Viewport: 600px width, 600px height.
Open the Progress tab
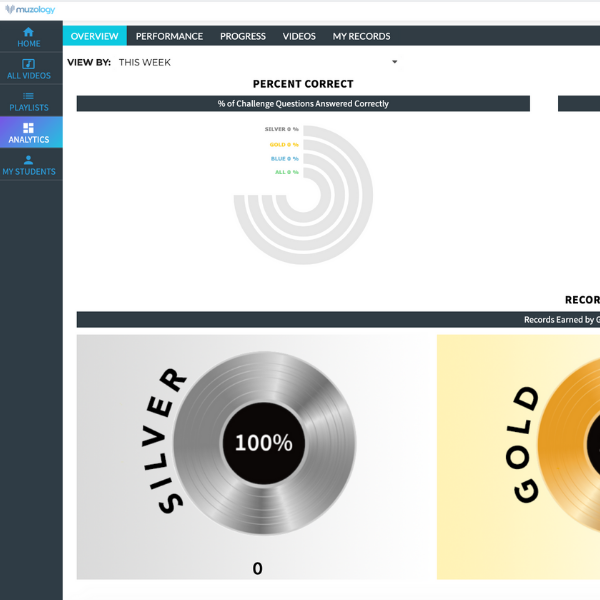(243, 36)
